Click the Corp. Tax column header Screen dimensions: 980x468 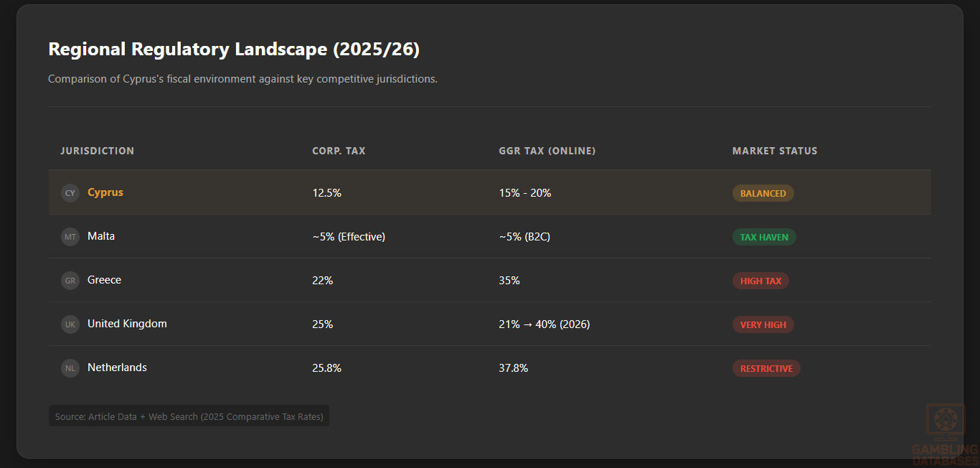click(x=339, y=151)
